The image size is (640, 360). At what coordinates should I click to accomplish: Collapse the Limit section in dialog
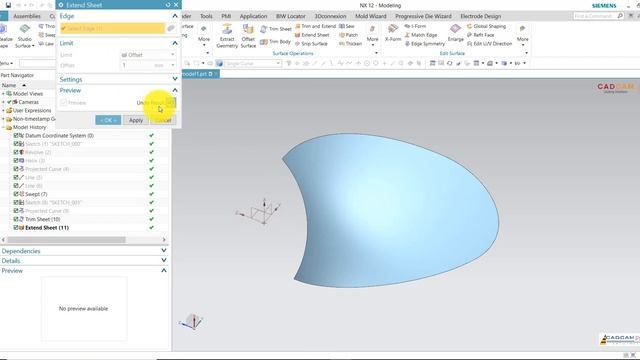(x=175, y=43)
